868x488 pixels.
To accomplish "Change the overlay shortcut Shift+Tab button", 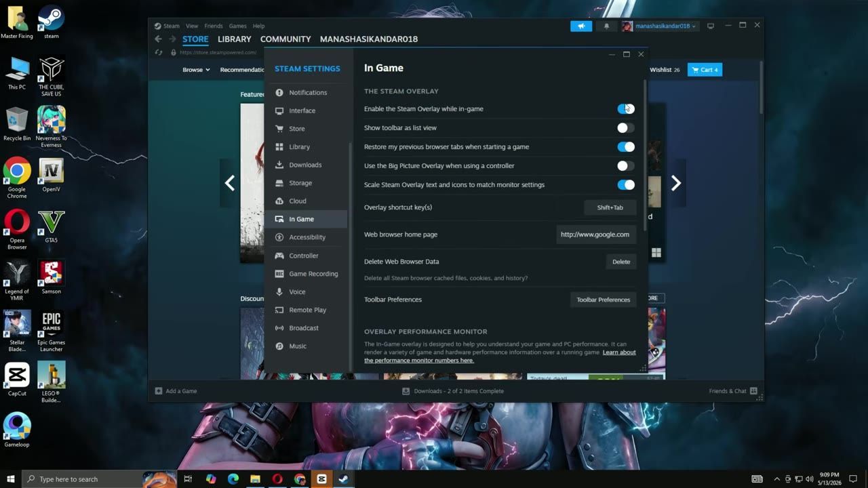I will [x=610, y=207].
